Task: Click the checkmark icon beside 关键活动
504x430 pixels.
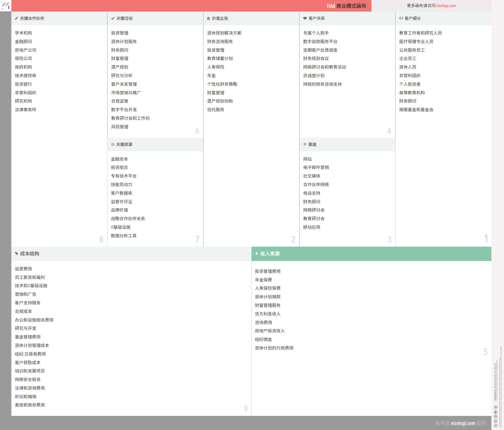Action: [113, 18]
